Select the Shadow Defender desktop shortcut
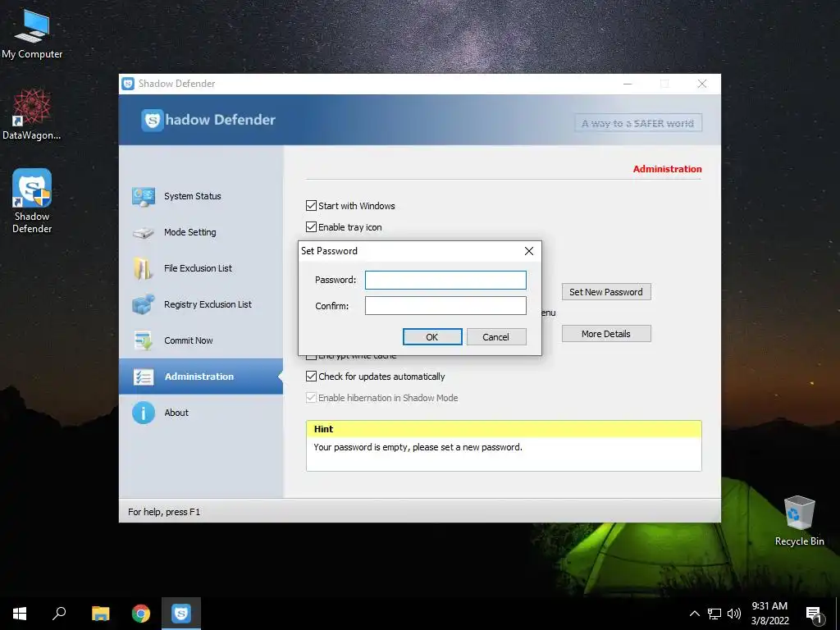Screen dimensions: 840x630 [32, 202]
